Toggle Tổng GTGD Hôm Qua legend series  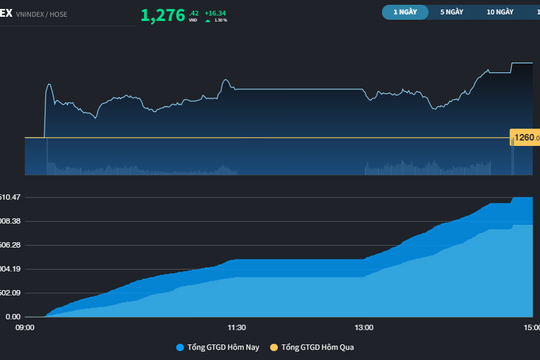click(x=318, y=347)
